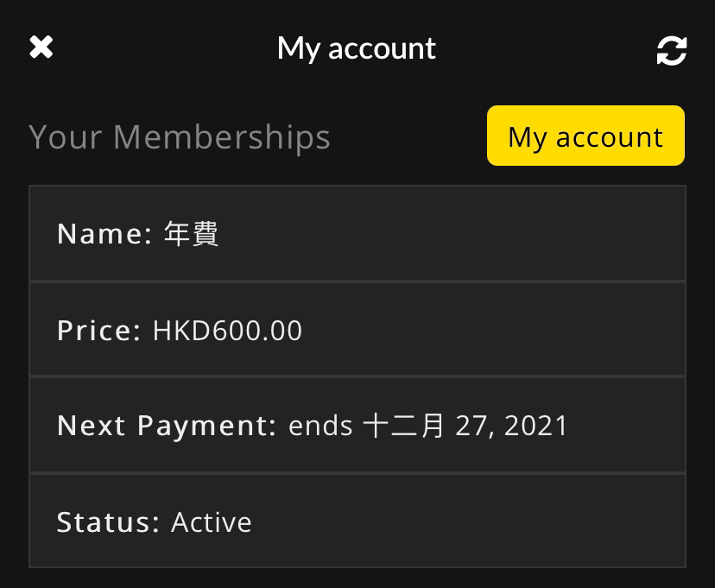Click the Your Memberships heading
This screenshot has height=588, width=715.
point(180,137)
